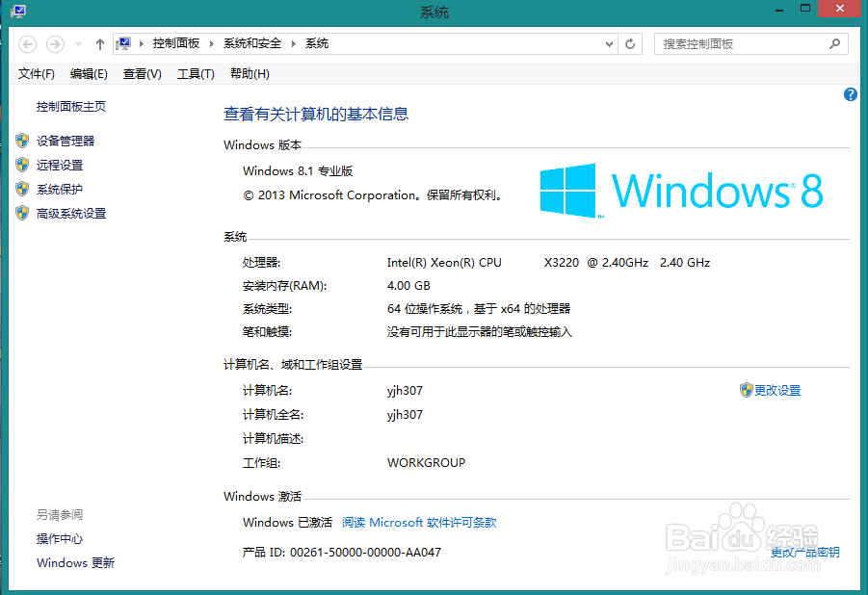Open 系统和安全 breadcrumb
The image size is (868, 595).
tap(252, 43)
